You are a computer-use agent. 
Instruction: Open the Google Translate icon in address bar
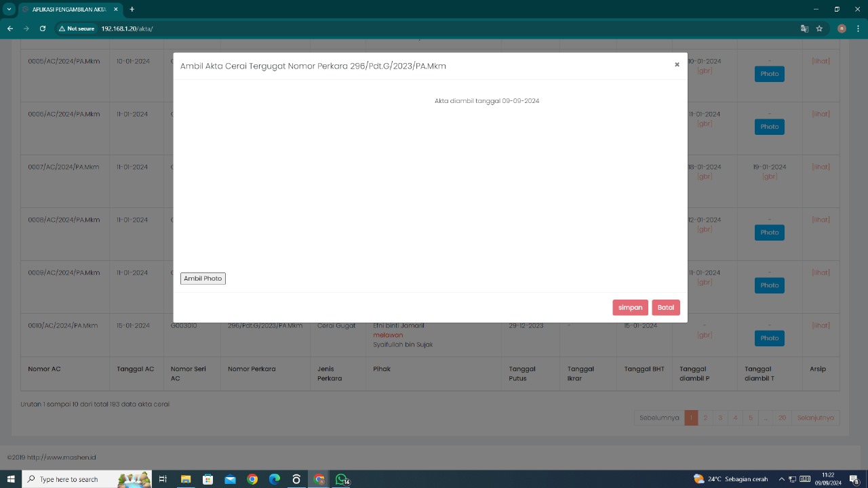coord(804,28)
